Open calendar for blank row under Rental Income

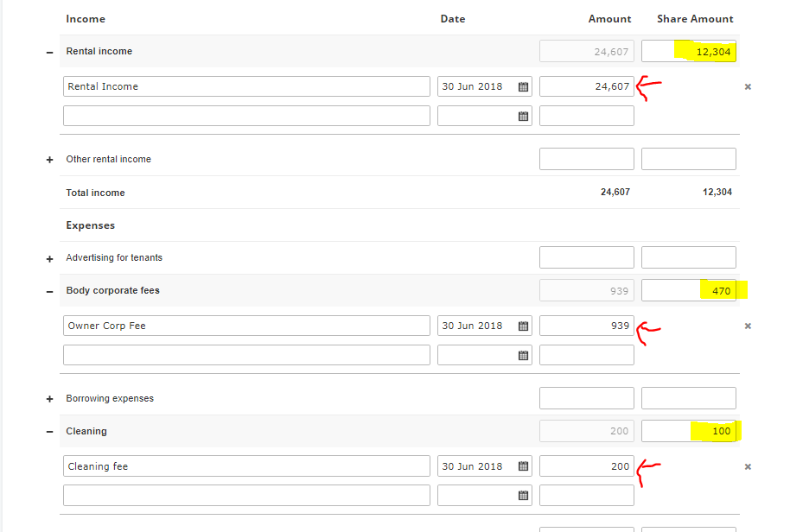(x=524, y=117)
